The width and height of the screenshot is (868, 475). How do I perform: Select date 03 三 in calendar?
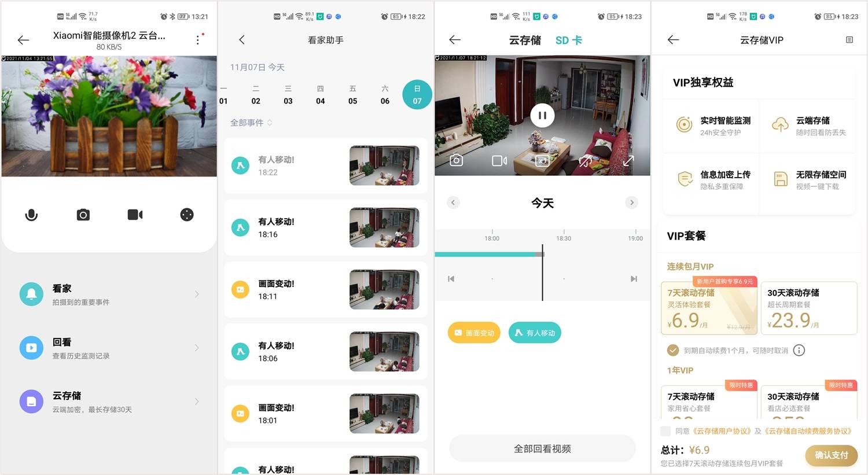point(288,94)
